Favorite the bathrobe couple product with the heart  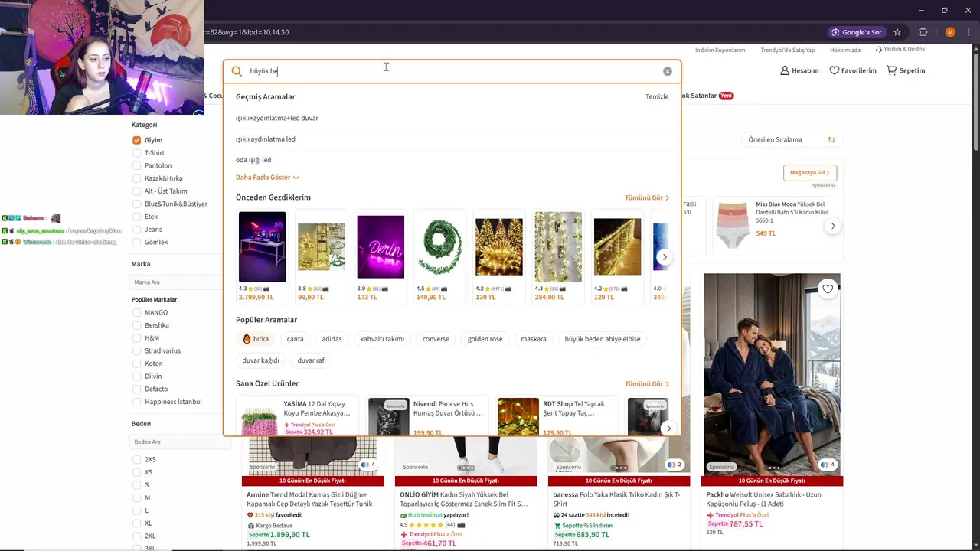828,289
